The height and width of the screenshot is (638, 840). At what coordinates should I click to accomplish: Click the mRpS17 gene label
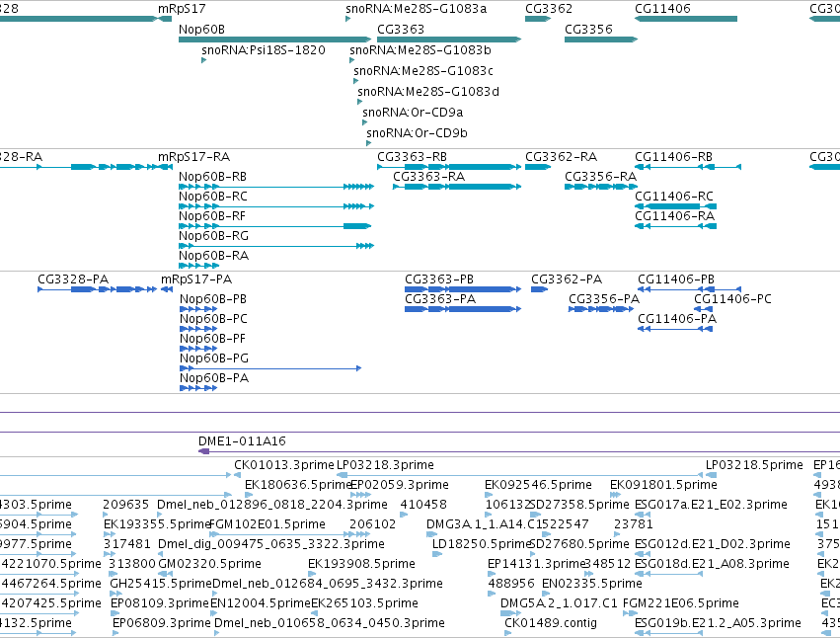pos(182,9)
